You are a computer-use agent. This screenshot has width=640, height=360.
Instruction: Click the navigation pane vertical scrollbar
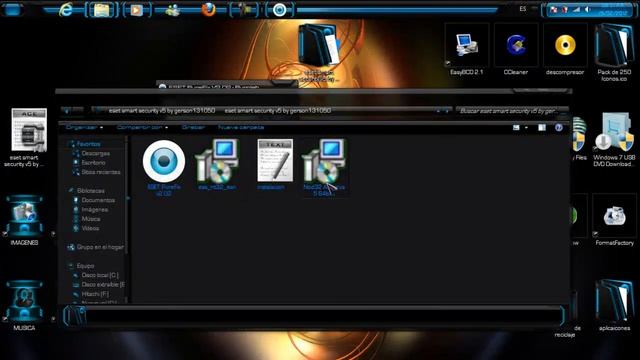coord(127,196)
